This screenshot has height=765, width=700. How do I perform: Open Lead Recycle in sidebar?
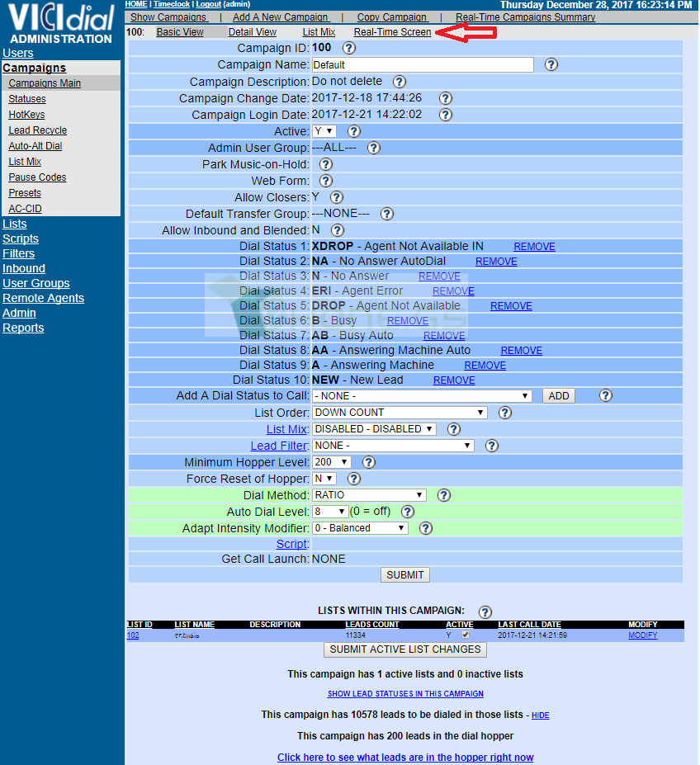tap(38, 130)
